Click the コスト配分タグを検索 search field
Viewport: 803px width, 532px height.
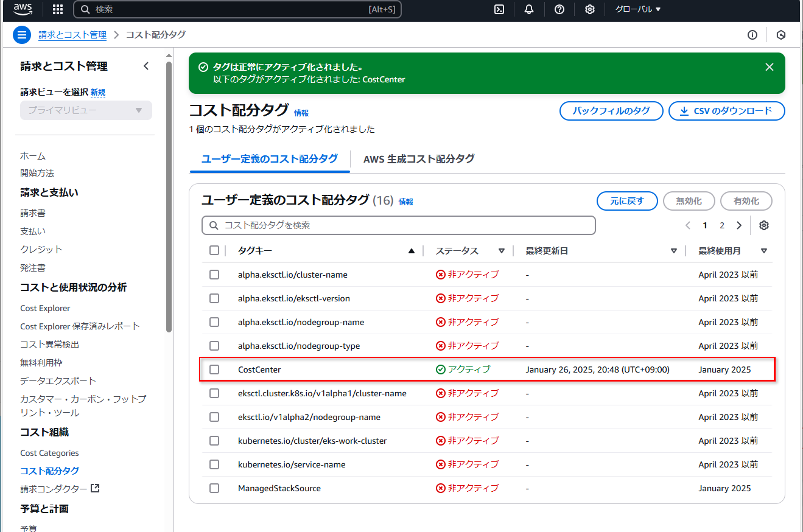(398, 225)
